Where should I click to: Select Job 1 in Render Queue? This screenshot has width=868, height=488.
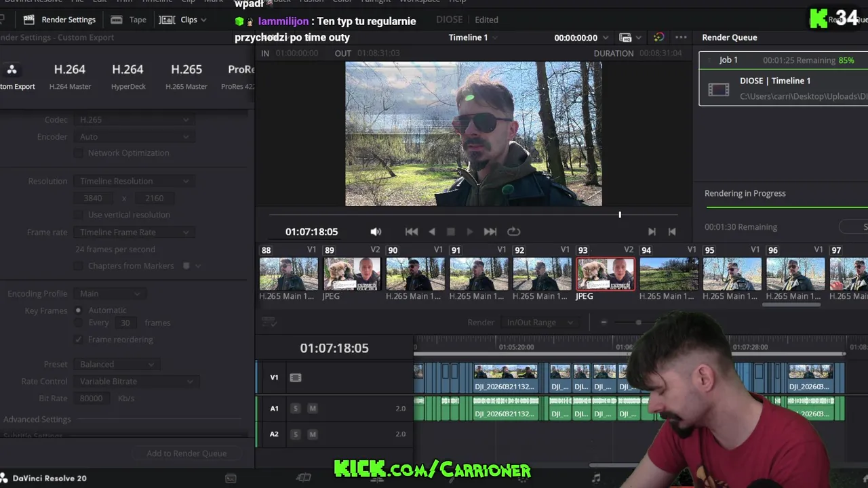tap(784, 79)
